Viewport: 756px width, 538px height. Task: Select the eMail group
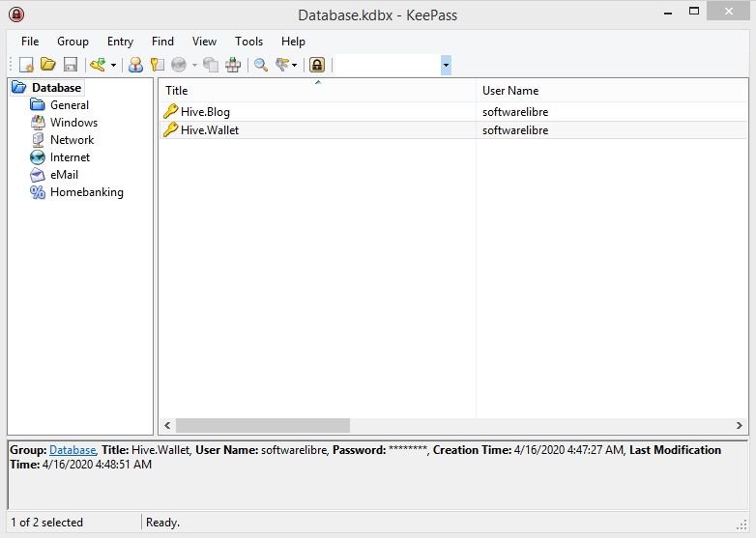tap(64, 175)
